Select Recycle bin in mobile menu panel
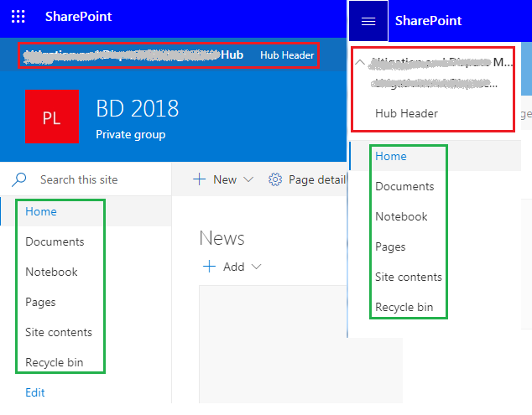The height and width of the screenshot is (415, 532). point(404,307)
